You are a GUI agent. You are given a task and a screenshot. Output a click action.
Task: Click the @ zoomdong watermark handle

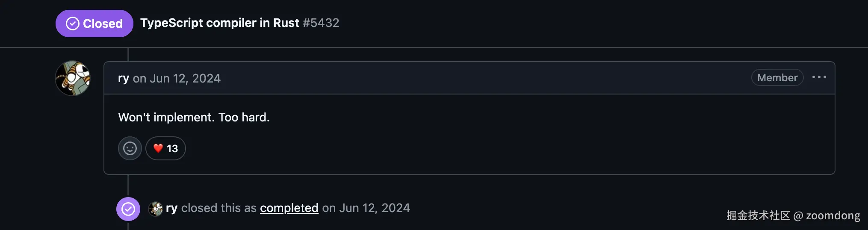click(x=827, y=215)
